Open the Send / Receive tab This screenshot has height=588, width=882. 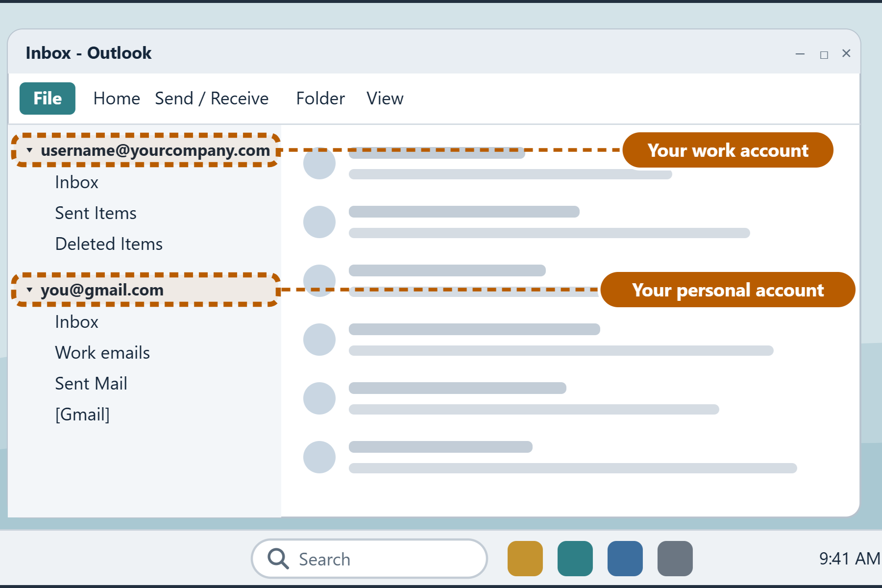[x=212, y=98]
